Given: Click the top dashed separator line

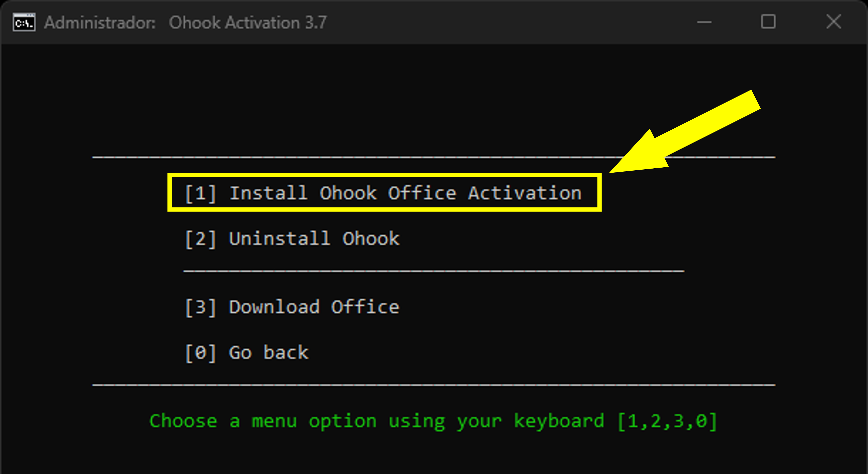Looking at the screenshot, I should coord(337,157).
